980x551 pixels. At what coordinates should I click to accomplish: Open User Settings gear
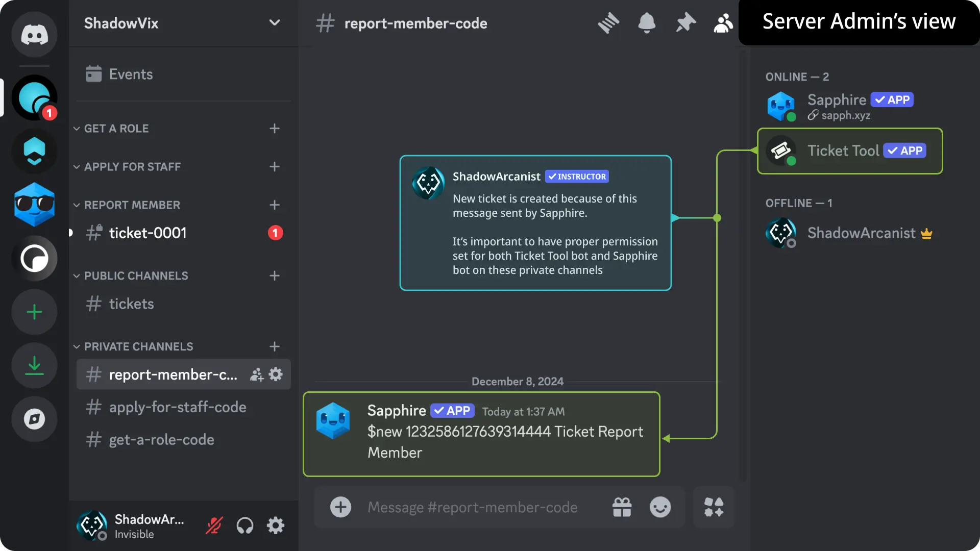276,525
